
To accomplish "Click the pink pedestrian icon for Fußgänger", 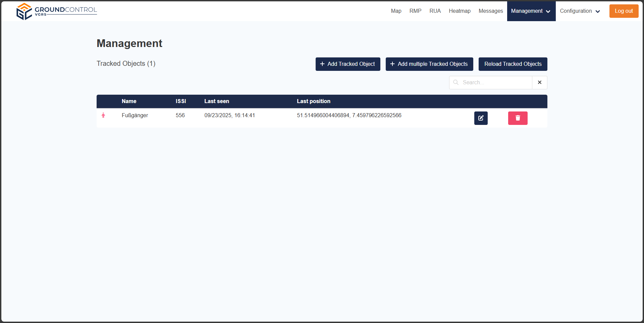I will point(103,116).
